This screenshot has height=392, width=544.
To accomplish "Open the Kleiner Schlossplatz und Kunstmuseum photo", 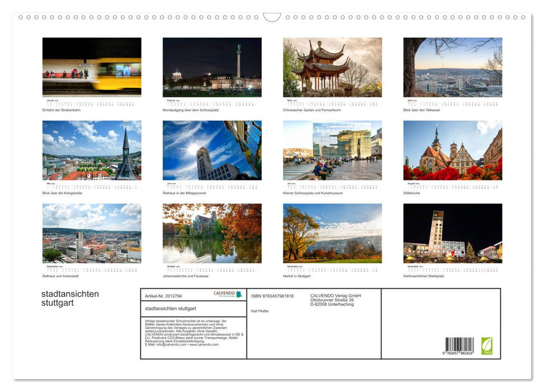I will (x=332, y=150).
